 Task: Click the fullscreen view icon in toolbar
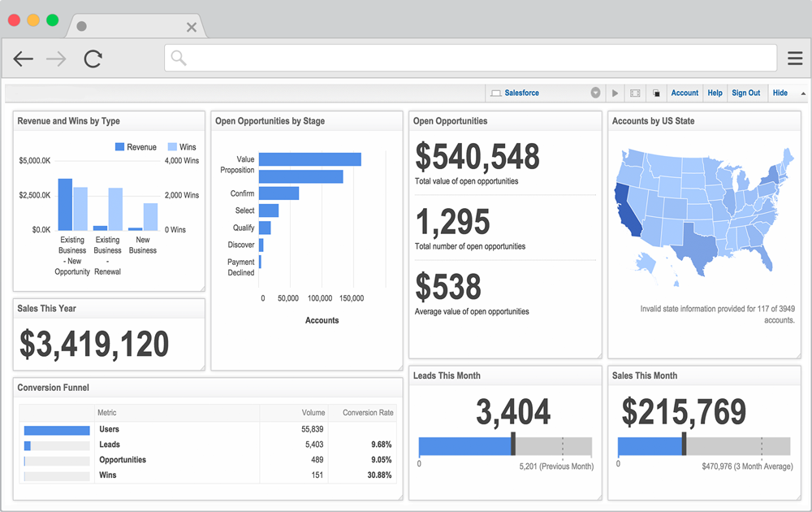635,93
